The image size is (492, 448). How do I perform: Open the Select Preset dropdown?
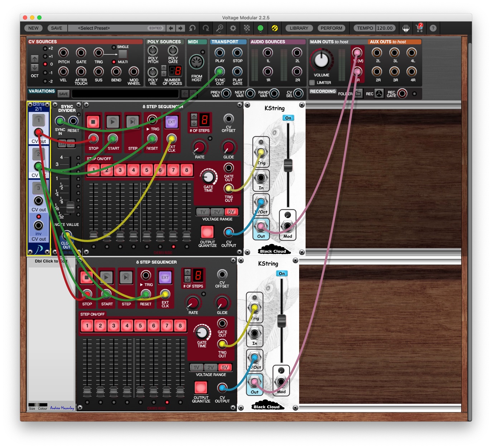[116, 28]
